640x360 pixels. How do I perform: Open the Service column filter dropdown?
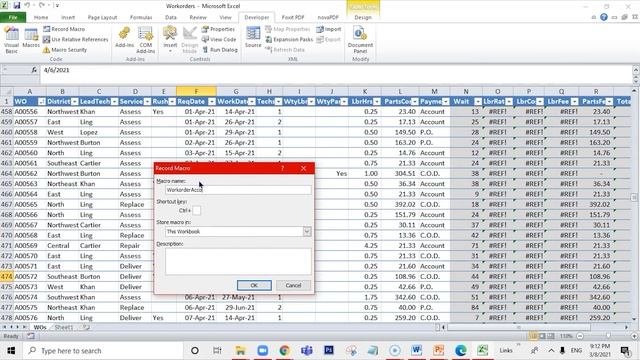[x=147, y=102]
